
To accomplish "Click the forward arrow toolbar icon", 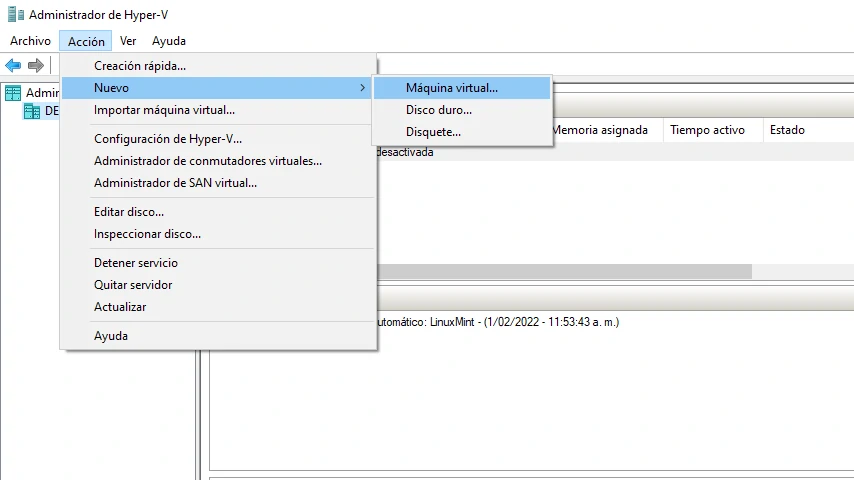I will (x=36, y=65).
